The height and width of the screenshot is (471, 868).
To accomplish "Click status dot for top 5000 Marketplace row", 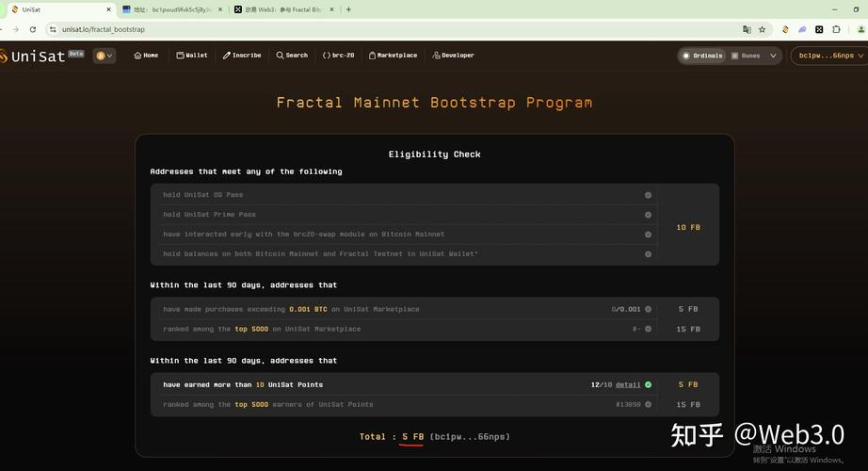I will 648,329.
